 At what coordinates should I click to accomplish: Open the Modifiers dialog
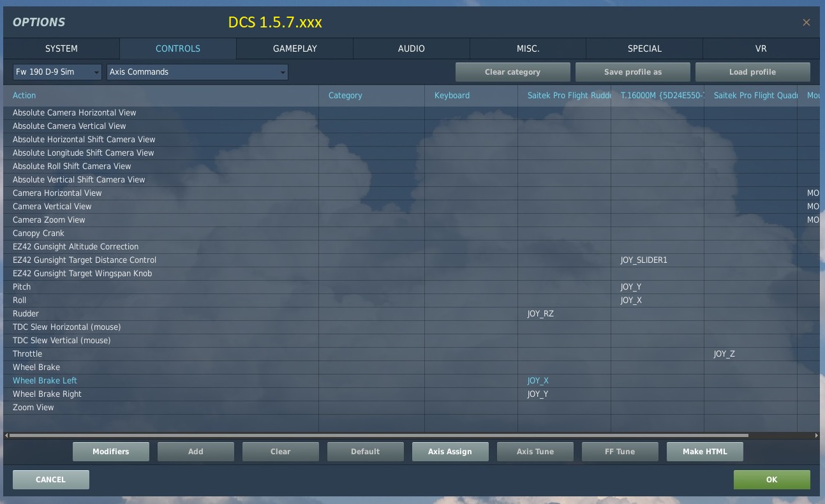(x=110, y=452)
